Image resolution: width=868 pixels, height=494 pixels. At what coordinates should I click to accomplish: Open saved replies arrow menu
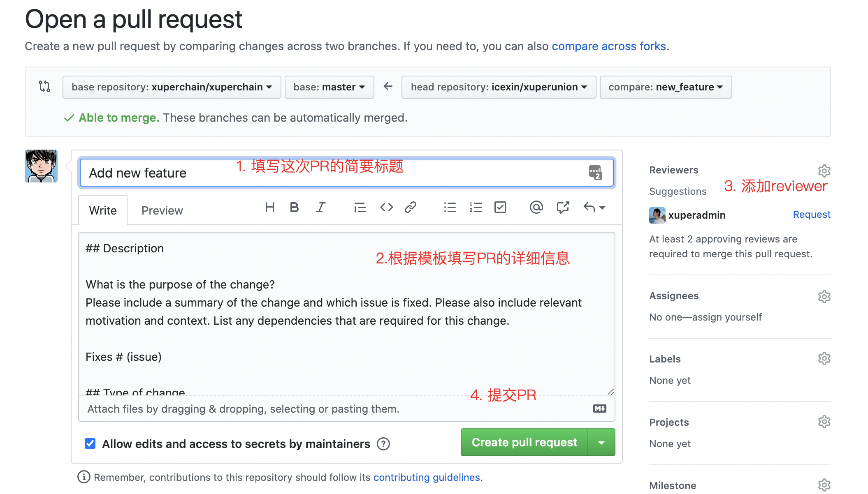click(x=594, y=208)
